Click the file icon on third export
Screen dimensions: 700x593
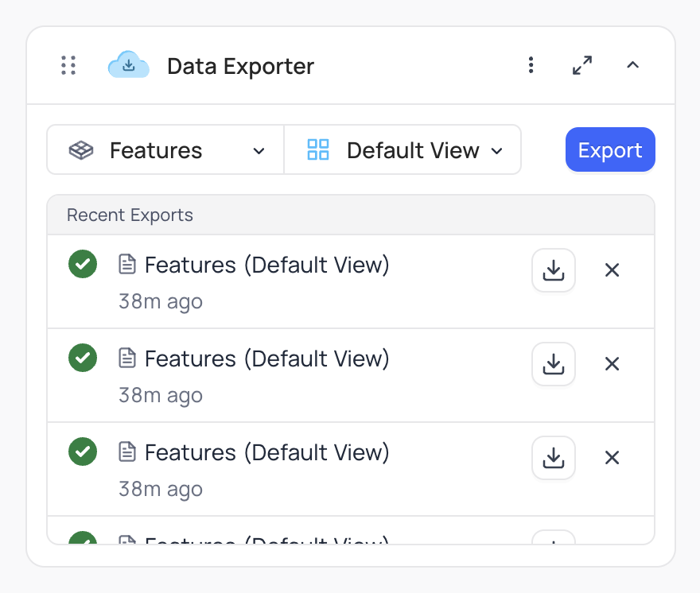click(127, 452)
